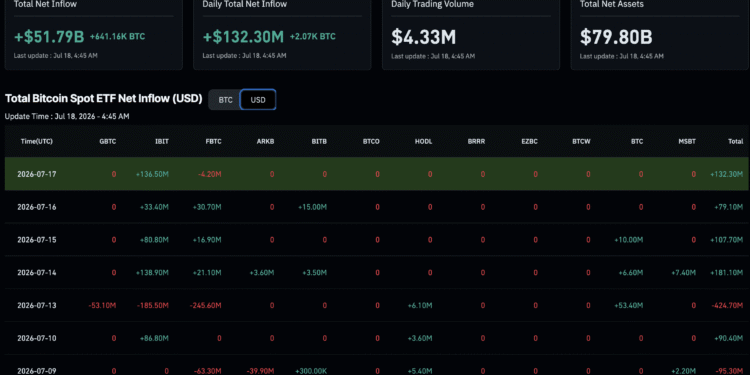The image size is (750, 375).
Task: Click the $4.33M daily trading volume
Action: pyautogui.click(x=423, y=37)
